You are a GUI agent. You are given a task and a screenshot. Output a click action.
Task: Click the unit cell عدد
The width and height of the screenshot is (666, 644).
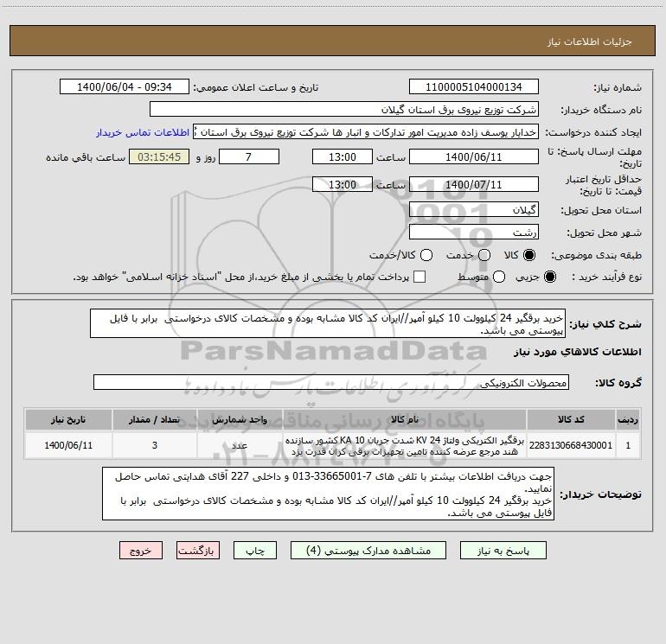point(240,445)
